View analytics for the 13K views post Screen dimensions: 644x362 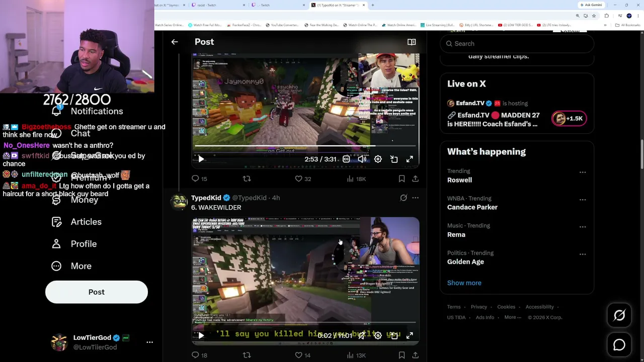(x=356, y=355)
